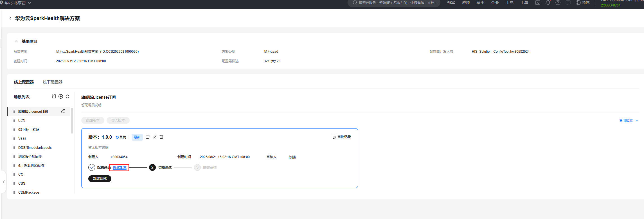The width and height of the screenshot is (644, 219).
Task: Open the 工单 menu
Action: pos(524,3)
